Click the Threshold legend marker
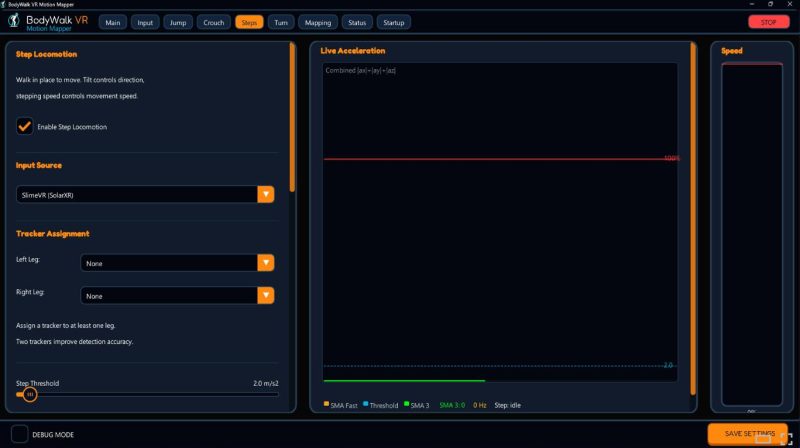 [365, 404]
